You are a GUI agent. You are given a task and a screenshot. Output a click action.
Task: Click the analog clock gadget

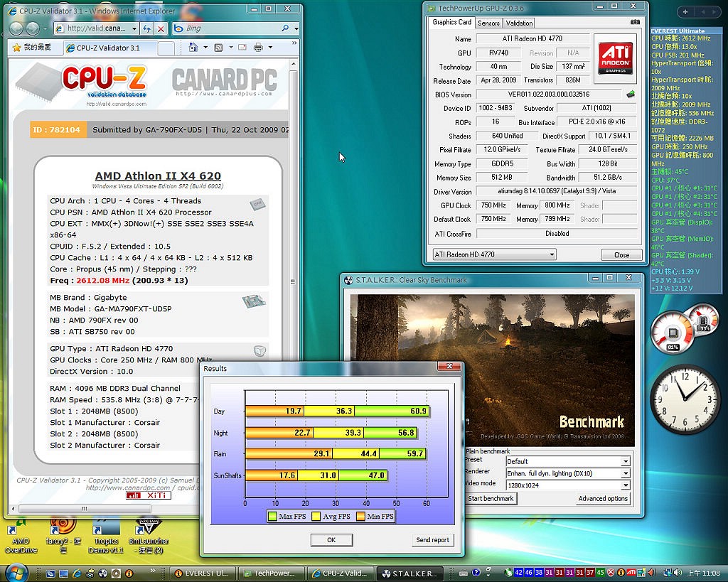click(685, 399)
